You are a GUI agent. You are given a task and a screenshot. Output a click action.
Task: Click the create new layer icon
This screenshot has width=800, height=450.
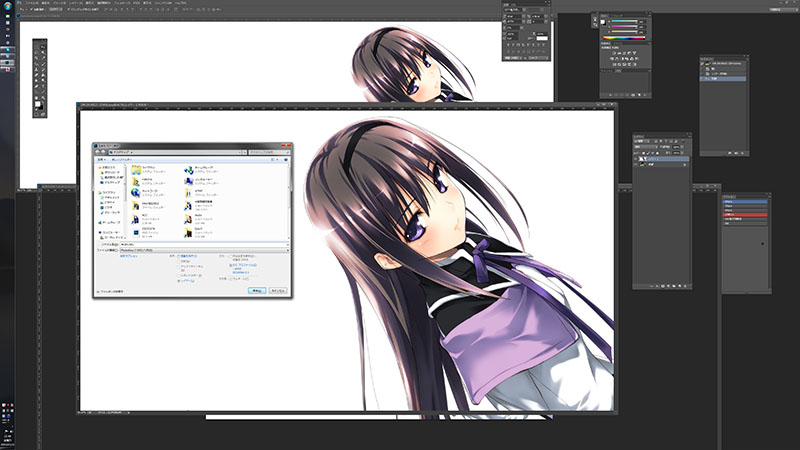[x=680, y=286]
